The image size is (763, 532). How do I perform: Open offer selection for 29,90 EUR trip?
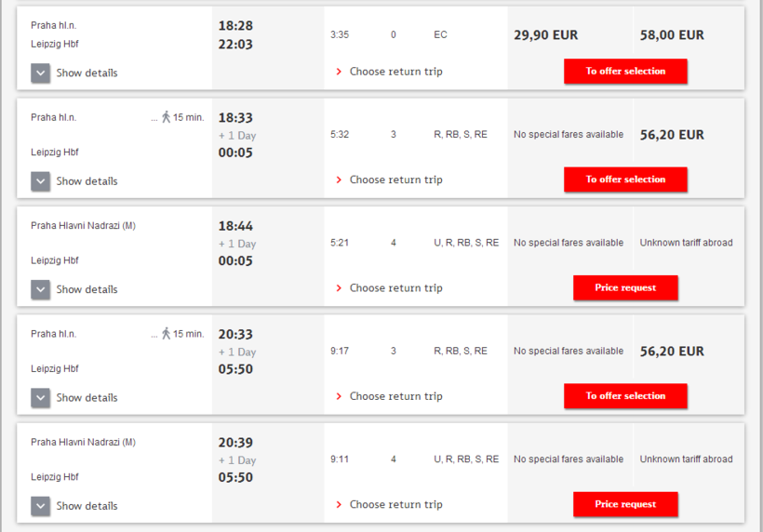tap(625, 71)
